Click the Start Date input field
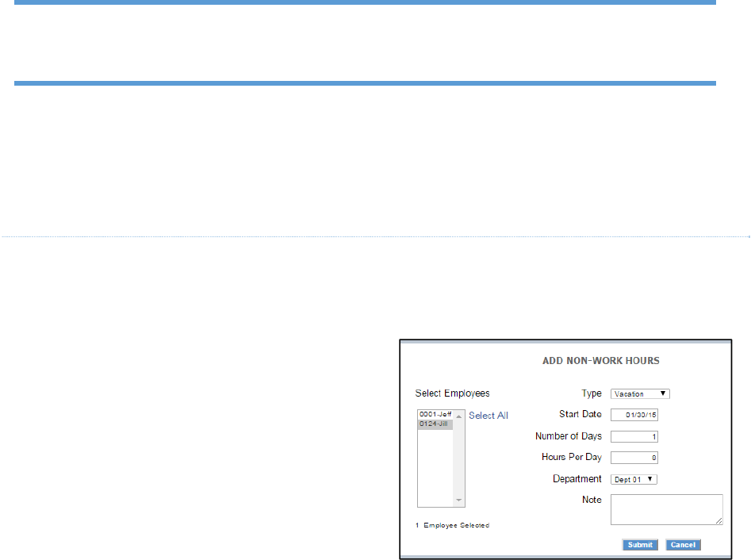Image resolution: width=751 pixels, height=560 pixels. [634, 415]
